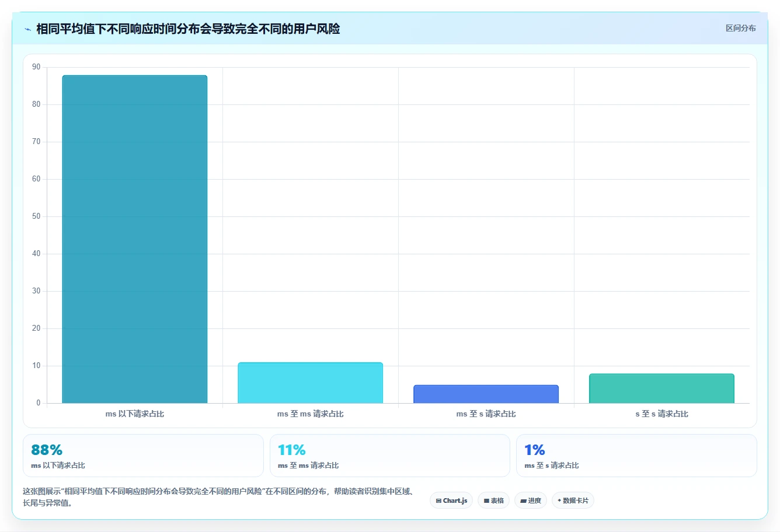780x532 pixels.
Task: Click the y-axis tick label 80
Action: pos(37,104)
